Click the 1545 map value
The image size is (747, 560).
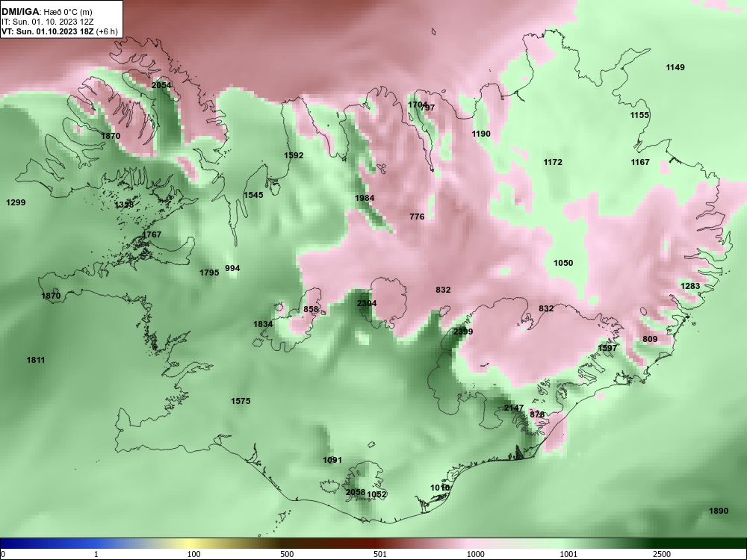[253, 195]
